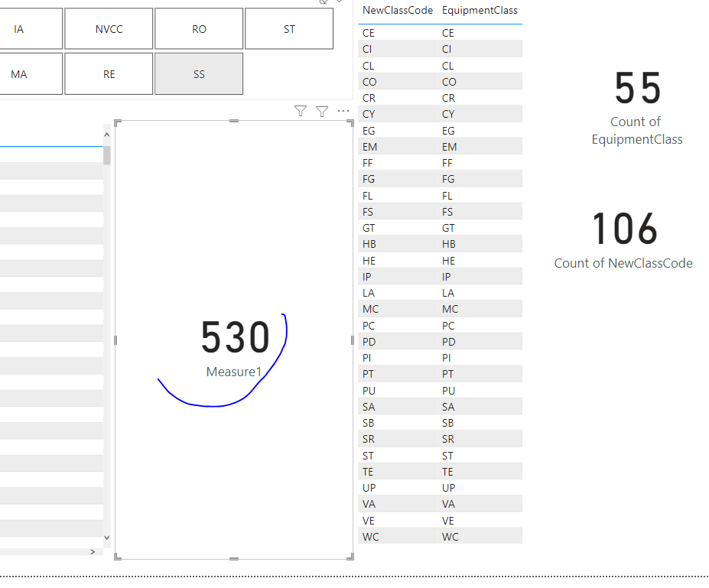Click SB in the NewClassCode column
This screenshot has height=588, width=709.
tap(368, 423)
